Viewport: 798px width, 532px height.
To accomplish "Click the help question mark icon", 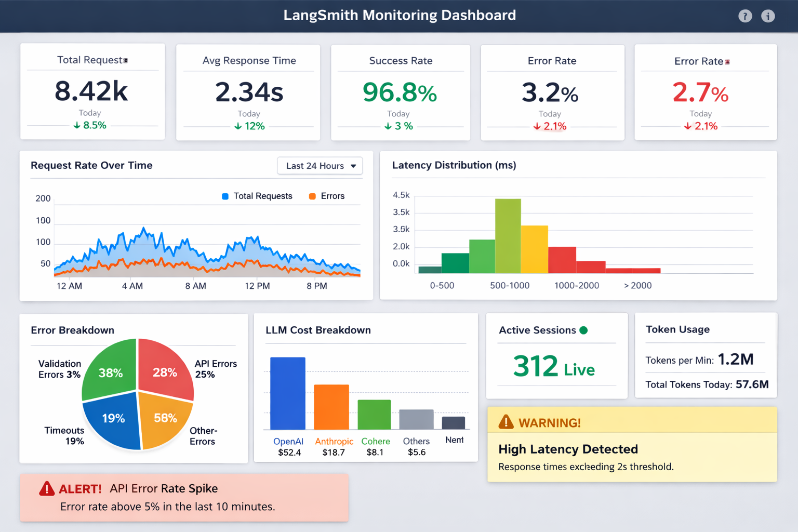I will (745, 16).
